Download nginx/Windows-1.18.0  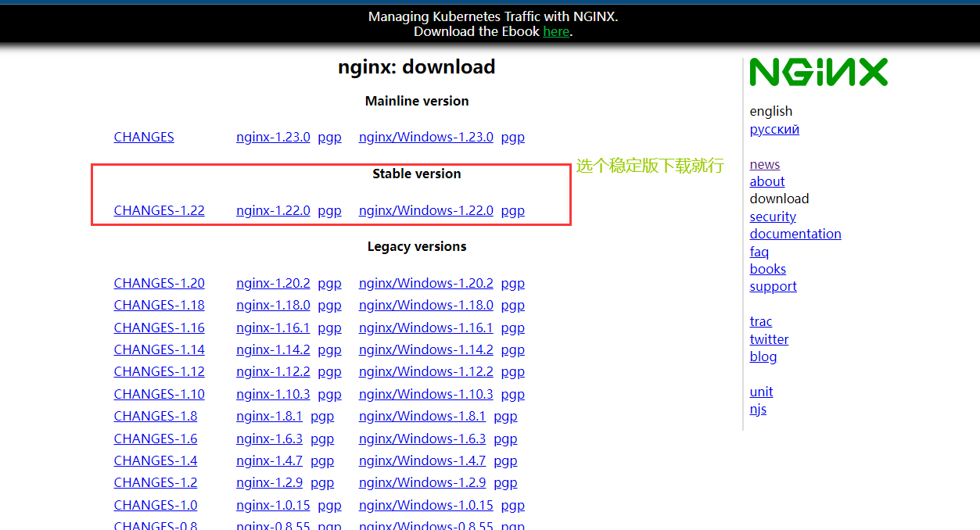tap(426, 305)
